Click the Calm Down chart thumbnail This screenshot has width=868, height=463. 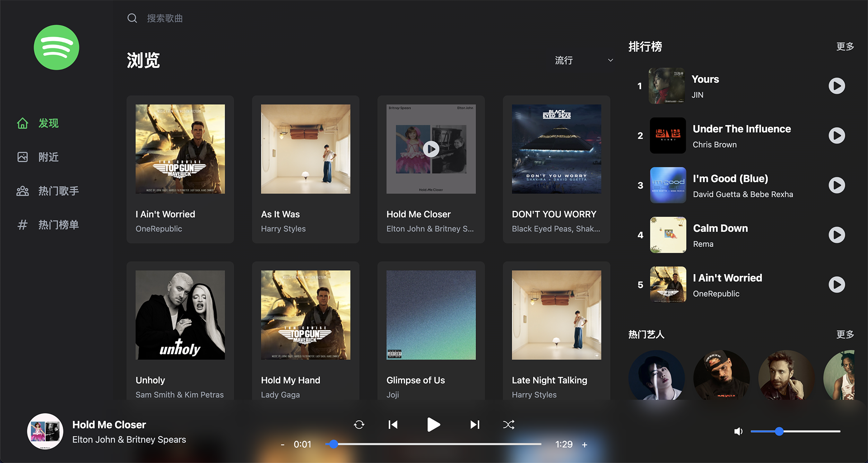click(668, 235)
